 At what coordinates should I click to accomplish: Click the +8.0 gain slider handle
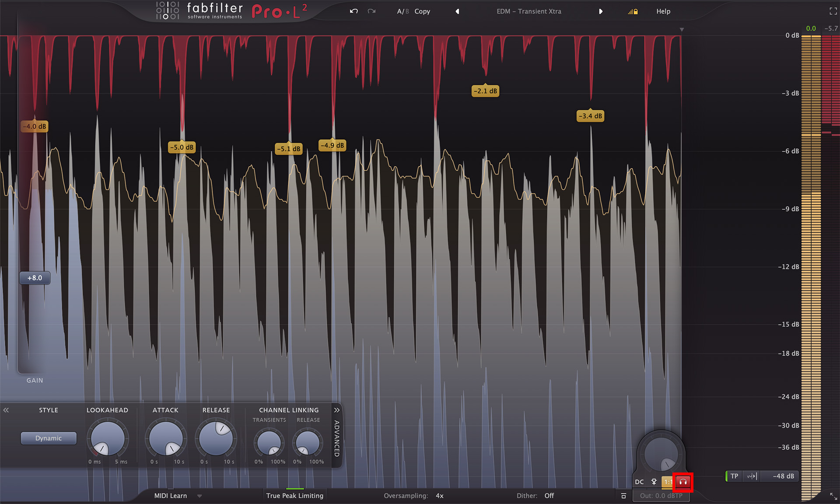35,278
